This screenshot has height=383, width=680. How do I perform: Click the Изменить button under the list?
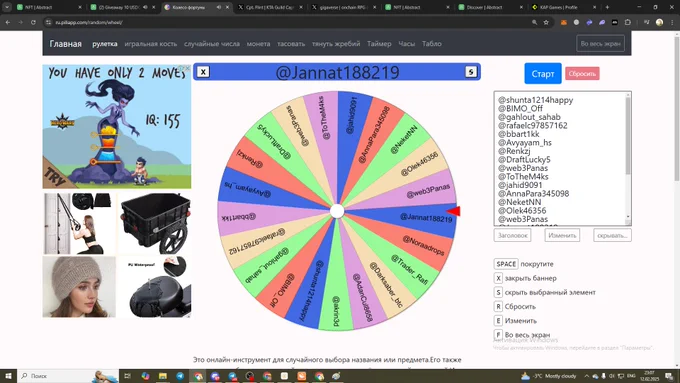tap(562, 235)
